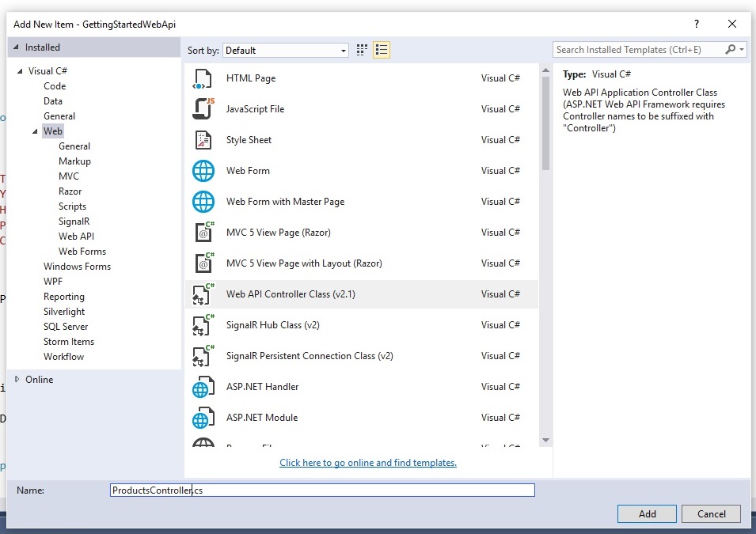Viewport: 756px width, 534px height.
Task: Select the HTML Page template icon
Action: pos(203,78)
